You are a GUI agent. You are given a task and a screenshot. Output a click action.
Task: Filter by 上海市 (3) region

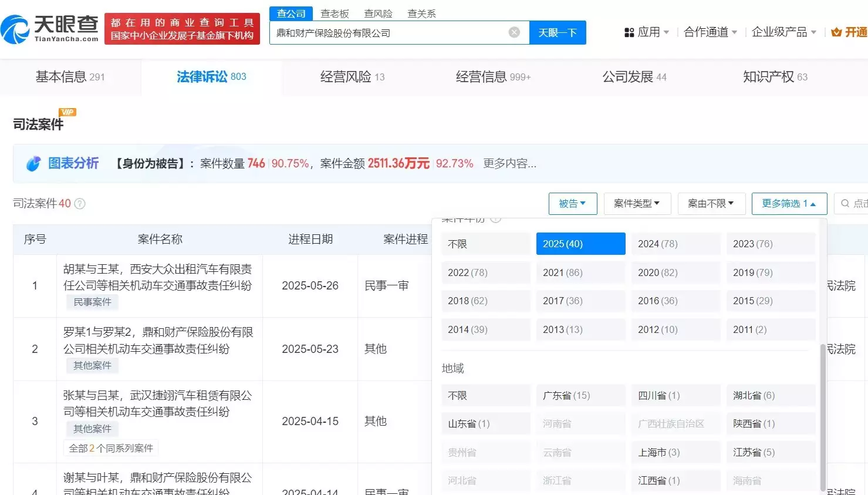[676, 452]
